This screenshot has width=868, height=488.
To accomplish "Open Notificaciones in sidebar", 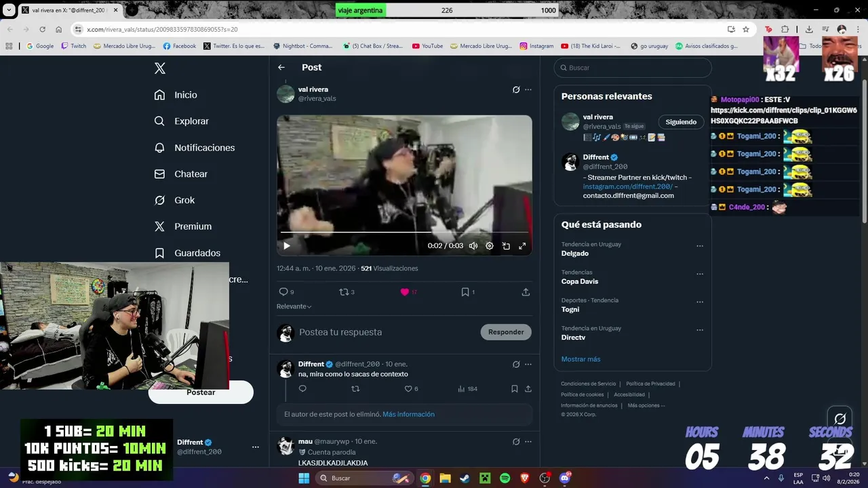I will click(194, 148).
